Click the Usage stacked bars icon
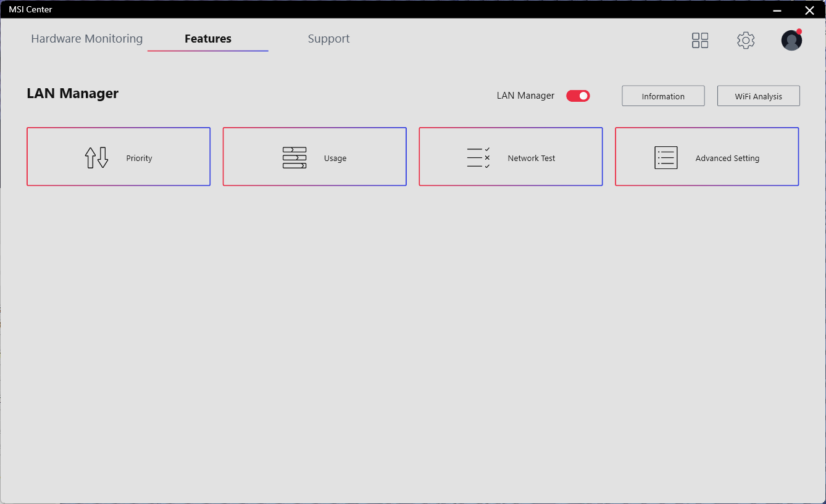The height and width of the screenshot is (504, 826). click(x=294, y=158)
